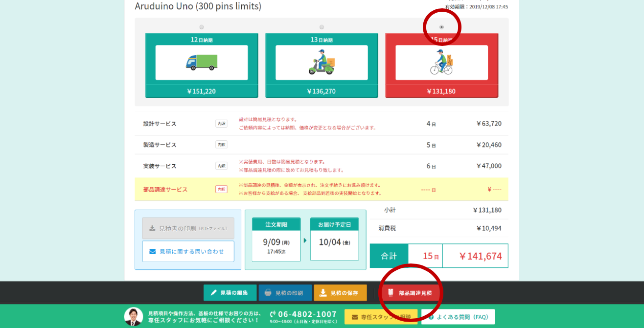This screenshot has height=328, width=644.
Task: Open 内訳 for 部品調達サービス
Action: pos(221,189)
